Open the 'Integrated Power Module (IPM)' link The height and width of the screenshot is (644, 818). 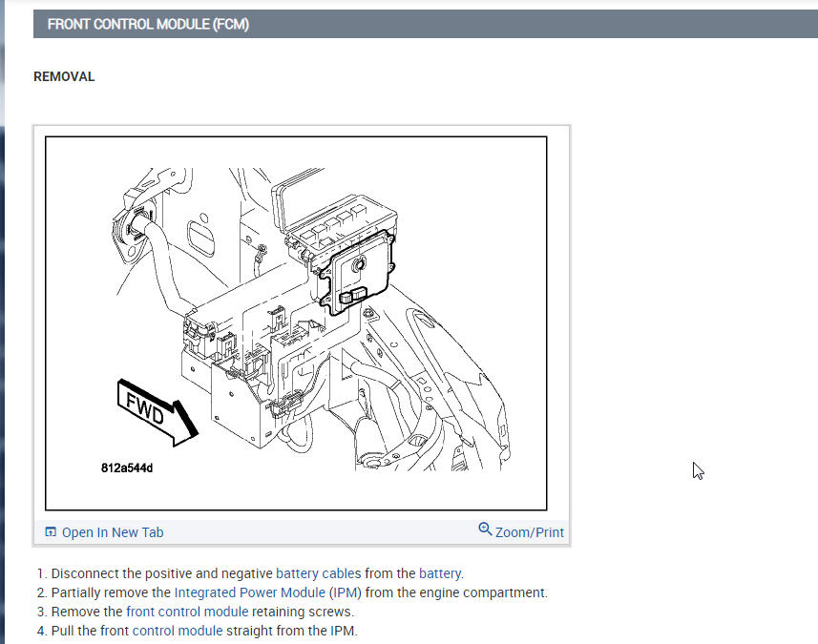[x=267, y=592]
